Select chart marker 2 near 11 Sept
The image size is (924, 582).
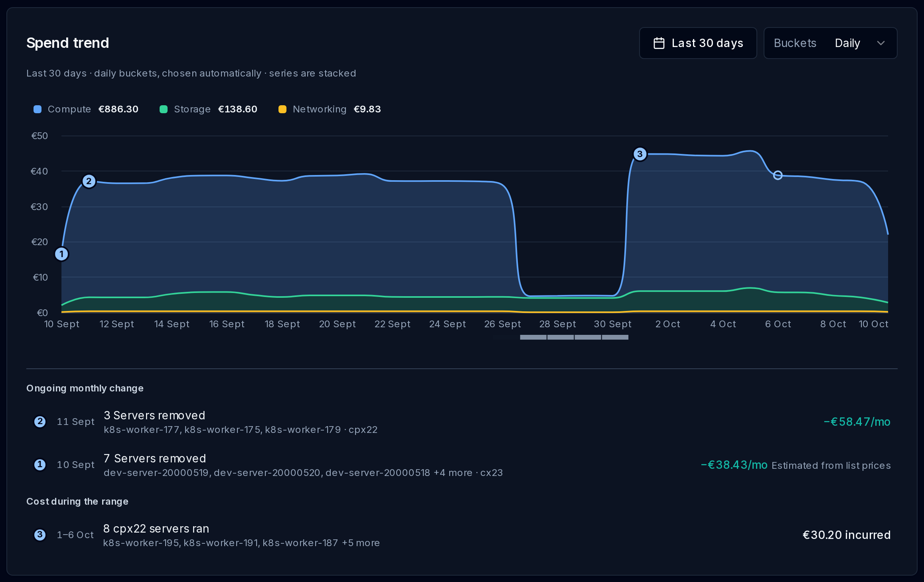[89, 181]
